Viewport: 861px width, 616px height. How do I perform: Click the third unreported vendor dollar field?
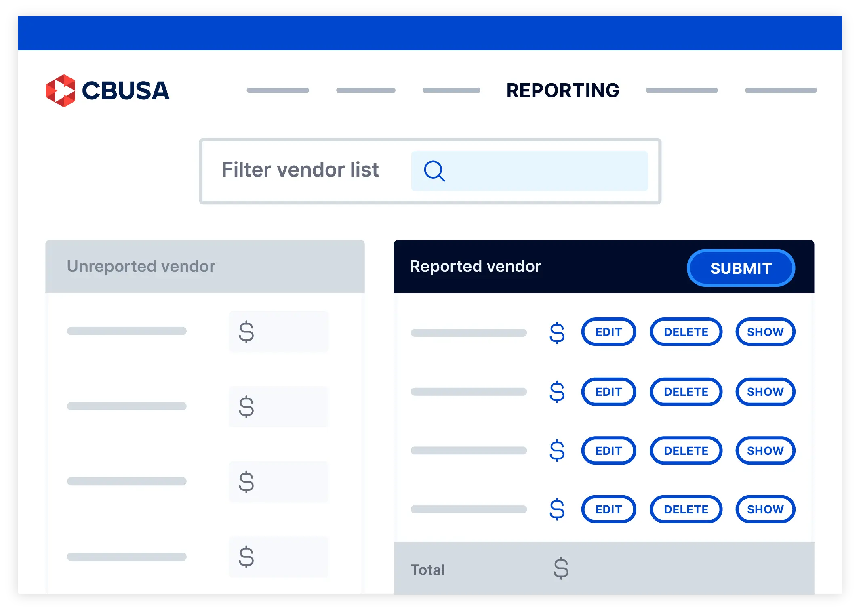(x=279, y=482)
